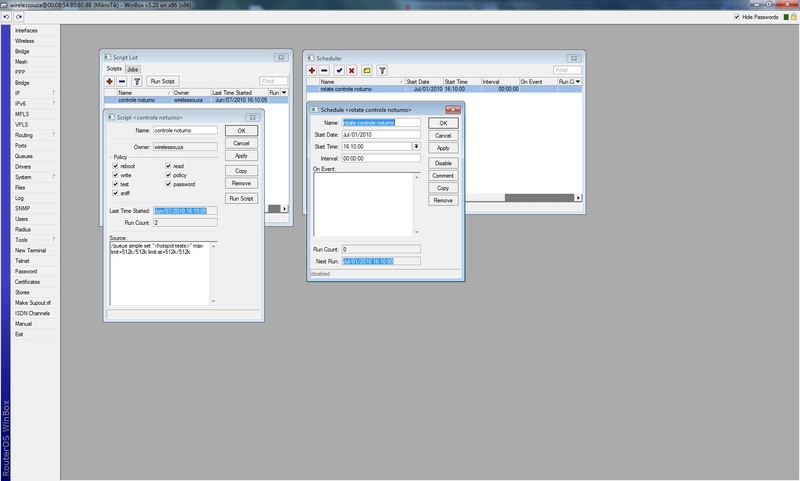Screen dimensions: 800x481
Task: Click Run Script button in Script dialog
Action: coord(241,198)
